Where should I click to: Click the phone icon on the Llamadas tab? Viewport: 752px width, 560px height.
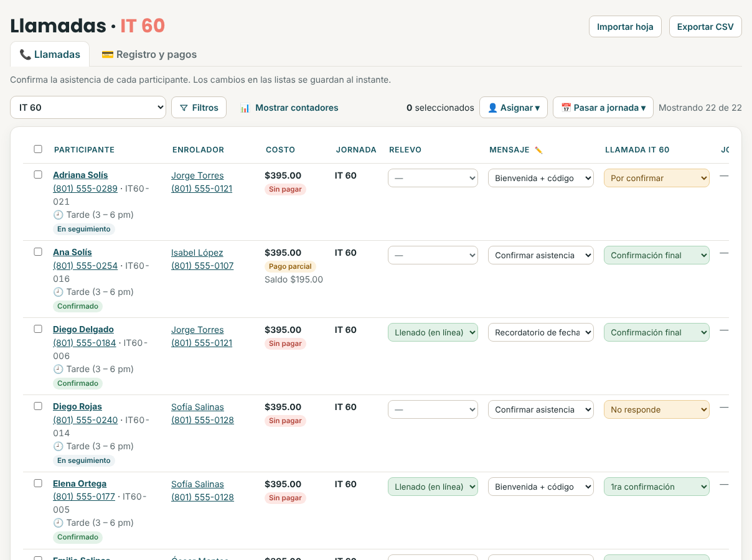coord(26,54)
